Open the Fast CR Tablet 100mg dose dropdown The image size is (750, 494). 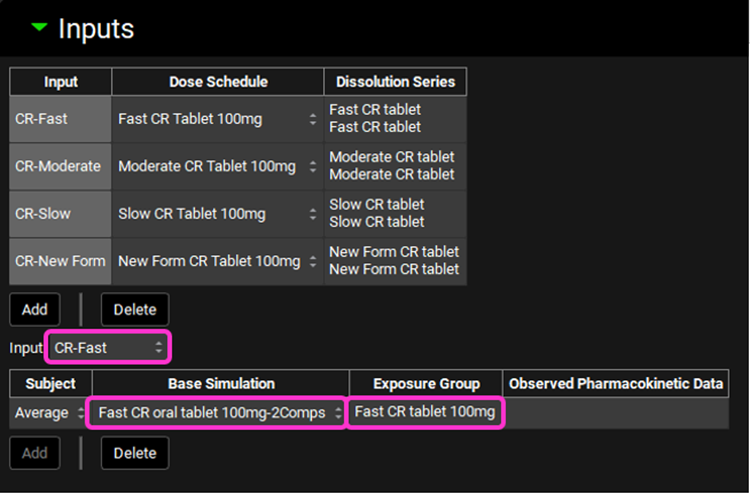click(217, 119)
